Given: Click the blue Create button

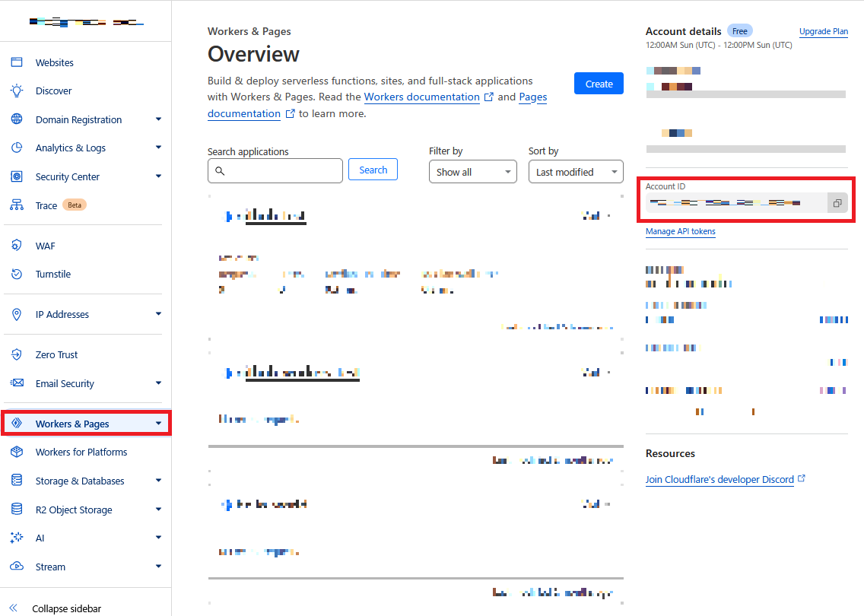Looking at the screenshot, I should coord(599,84).
